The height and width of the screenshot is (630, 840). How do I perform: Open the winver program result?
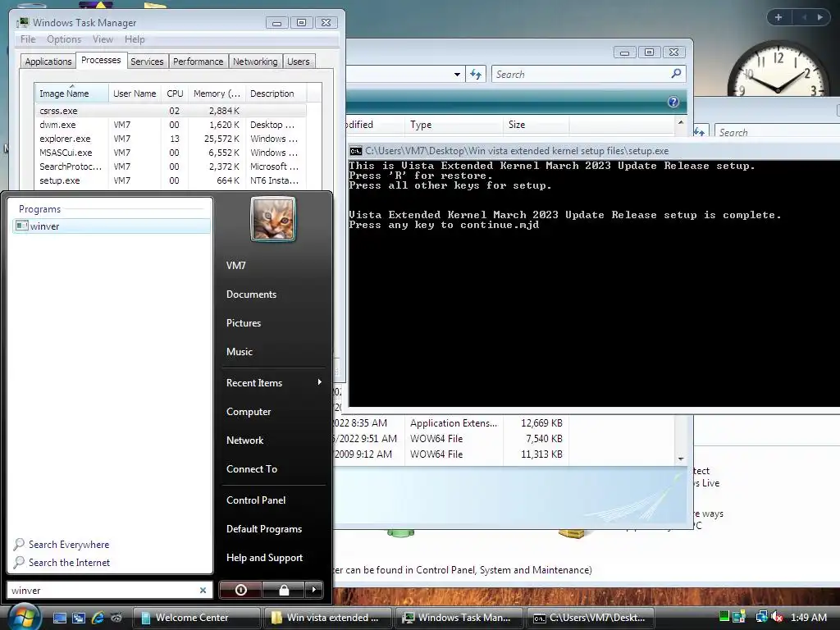click(x=112, y=226)
